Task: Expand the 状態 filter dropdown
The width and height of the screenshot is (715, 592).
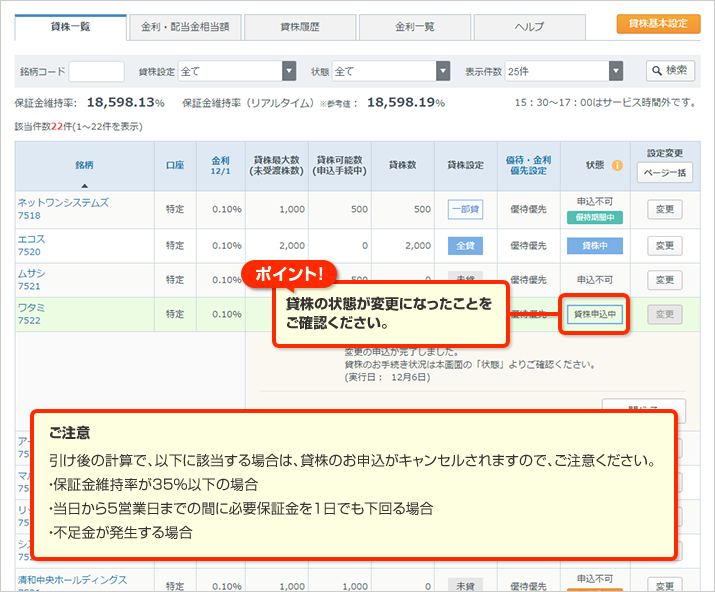Action: coord(389,72)
